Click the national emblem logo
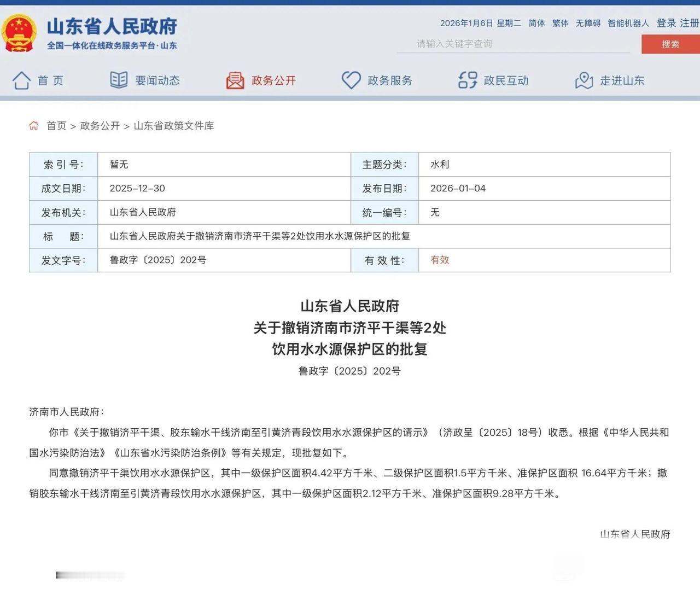Viewport: 700px width, 589px height. (19, 33)
